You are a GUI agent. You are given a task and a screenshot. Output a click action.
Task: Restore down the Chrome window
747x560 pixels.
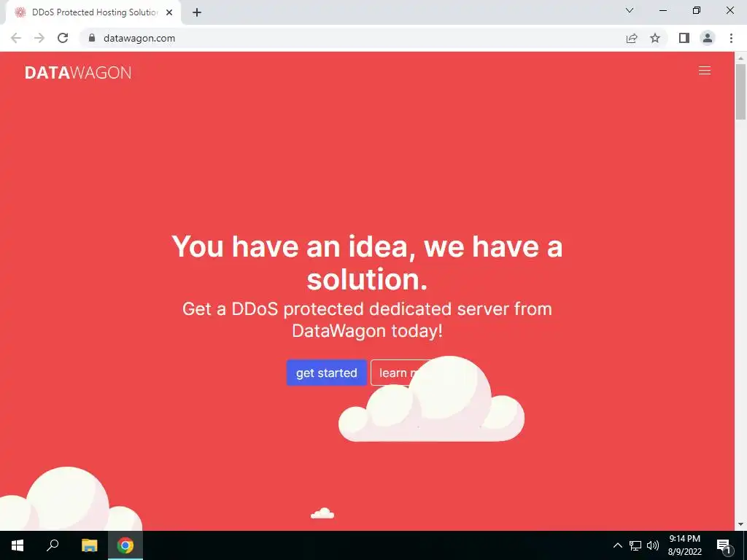click(697, 10)
